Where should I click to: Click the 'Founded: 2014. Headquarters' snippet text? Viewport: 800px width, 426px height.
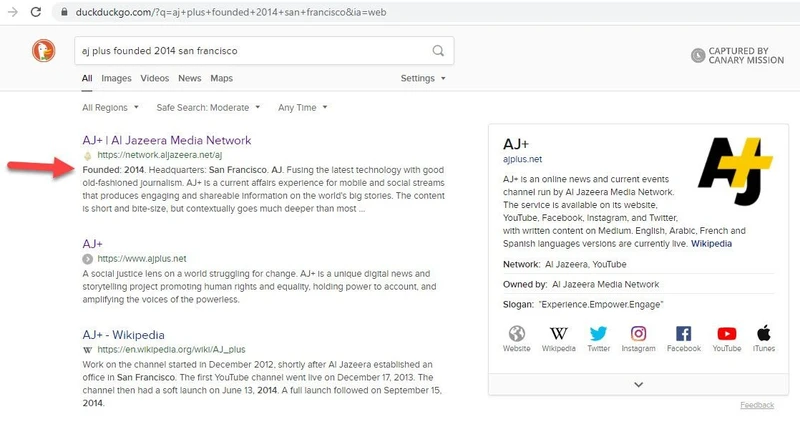click(x=263, y=189)
